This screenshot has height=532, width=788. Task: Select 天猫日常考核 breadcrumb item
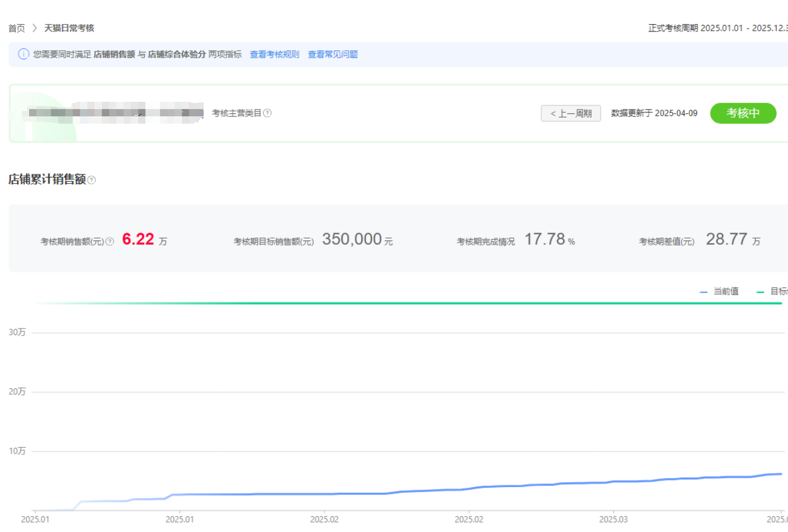69,28
